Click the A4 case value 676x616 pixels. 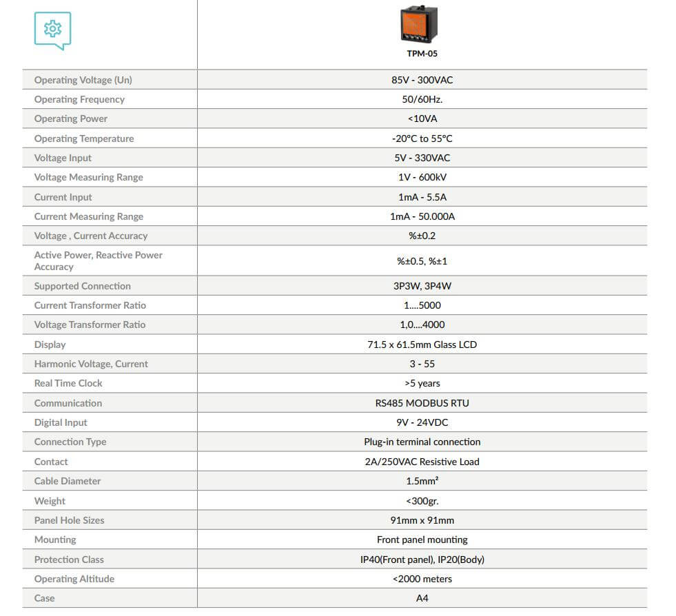(x=422, y=598)
